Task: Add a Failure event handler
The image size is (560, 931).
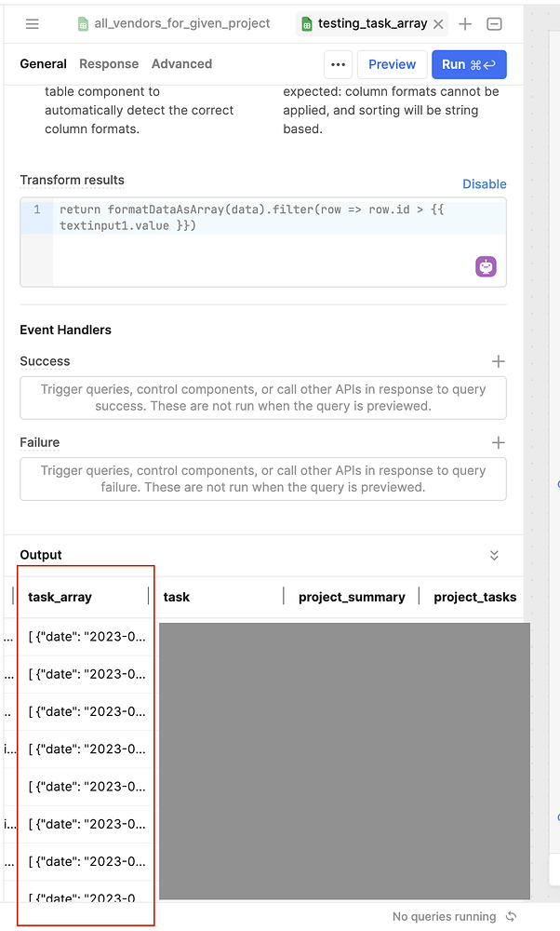Action: click(x=499, y=442)
